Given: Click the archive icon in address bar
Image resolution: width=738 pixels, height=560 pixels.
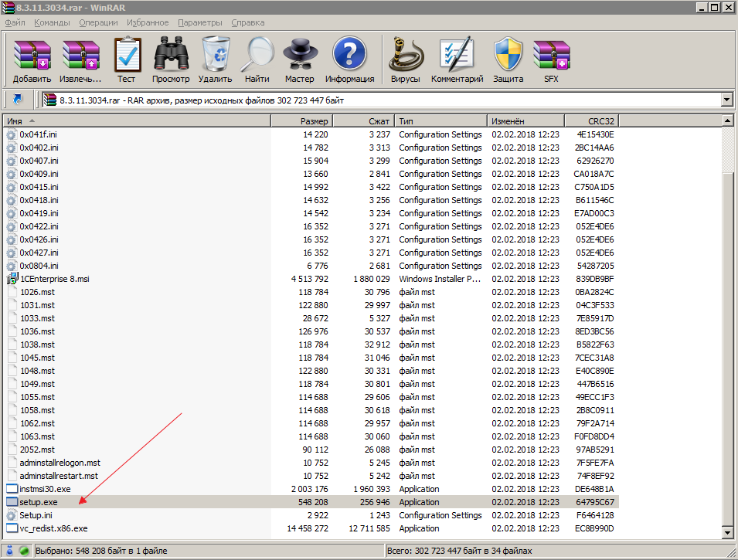Looking at the screenshot, I should pyautogui.click(x=50, y=100).
